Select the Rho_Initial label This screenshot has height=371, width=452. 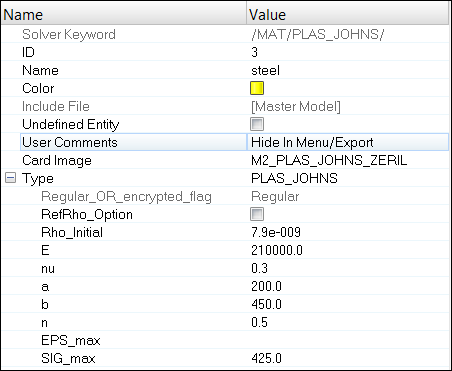pyautogui.click(x=72, y=232)
